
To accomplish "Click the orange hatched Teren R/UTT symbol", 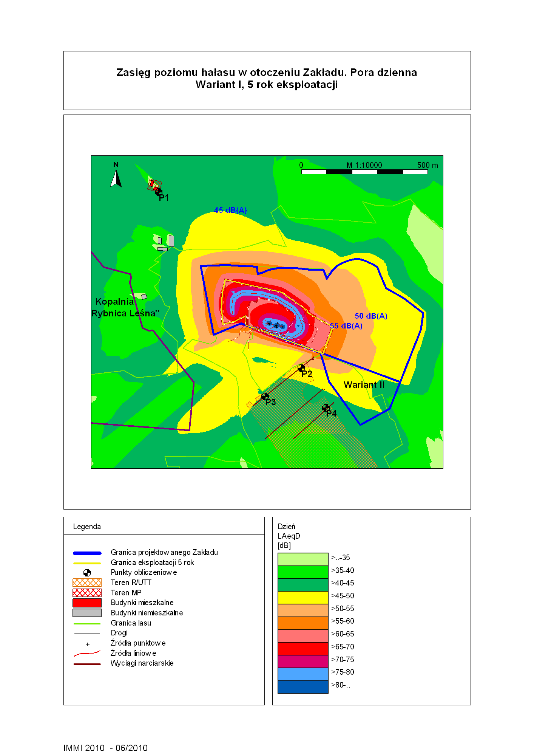I will pos(87,583).
